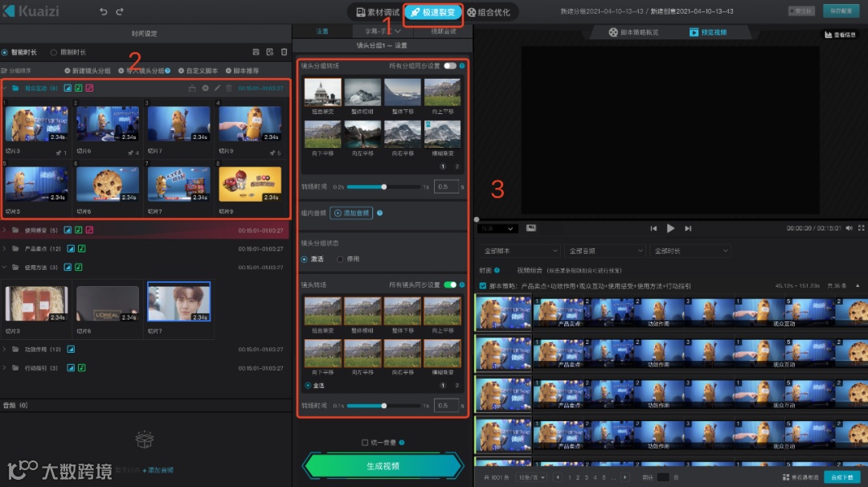868x487 pixels.
Task: Click 新建镜头分组 button
Action: point(88,71)
